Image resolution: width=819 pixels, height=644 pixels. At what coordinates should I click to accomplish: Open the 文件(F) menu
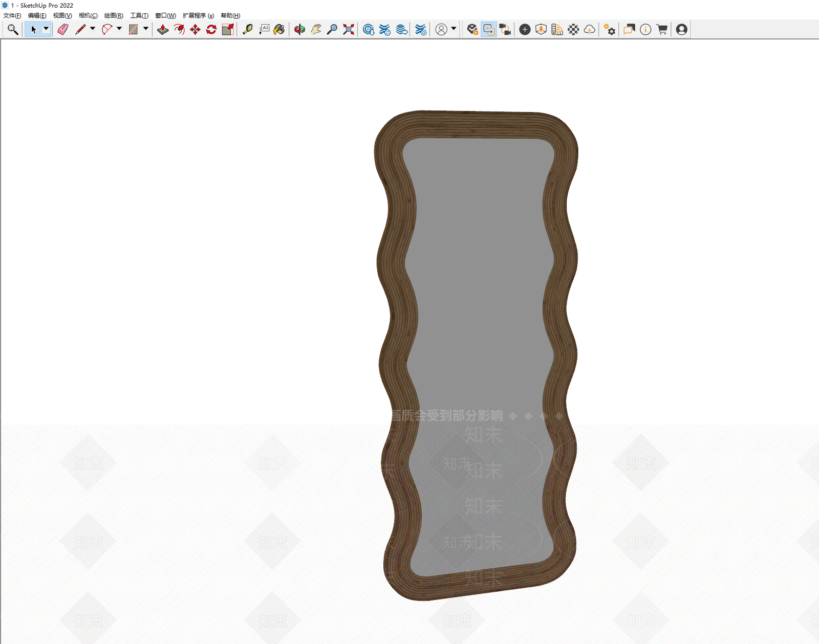pos(12,15)
